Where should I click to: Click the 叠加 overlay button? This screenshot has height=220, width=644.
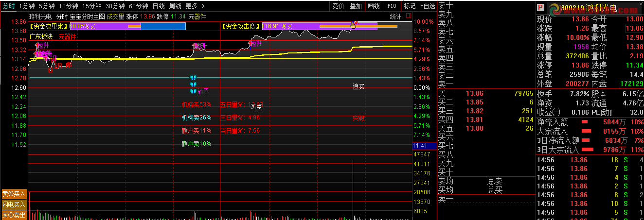pyautogui.click(x=356, y=6)
